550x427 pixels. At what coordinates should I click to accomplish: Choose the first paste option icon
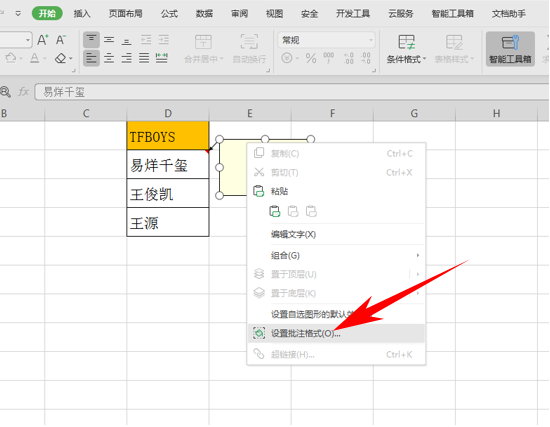click(x=275, y=211)
